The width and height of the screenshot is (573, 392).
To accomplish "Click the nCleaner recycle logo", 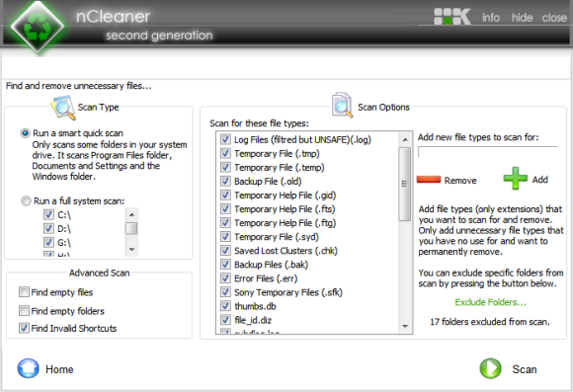I will pyautogui.click(x=38, y=27).
